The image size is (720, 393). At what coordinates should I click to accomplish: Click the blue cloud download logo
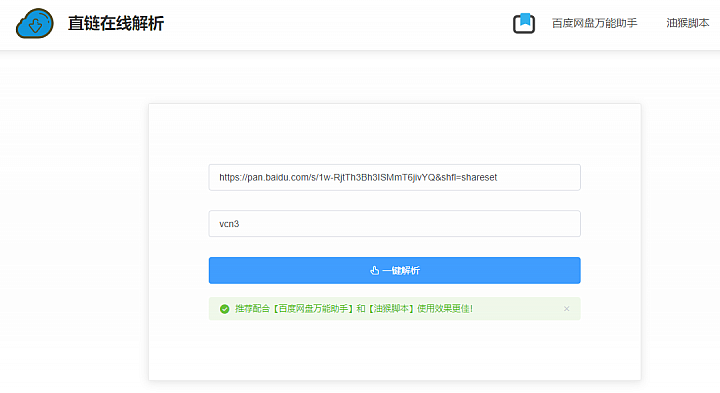pos(34,23)
